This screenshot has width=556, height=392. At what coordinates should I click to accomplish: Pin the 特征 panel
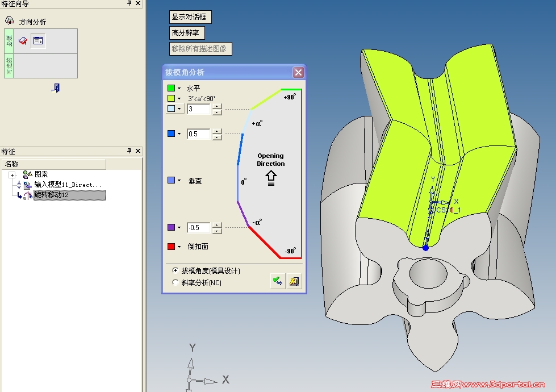(129, 151)
